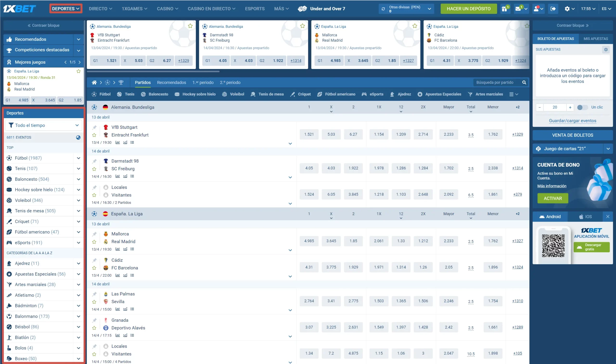Favorite Granada vs Deportivo Alavés row star
The height and width of the screenshot is (364, 616).
coord(94,328)
